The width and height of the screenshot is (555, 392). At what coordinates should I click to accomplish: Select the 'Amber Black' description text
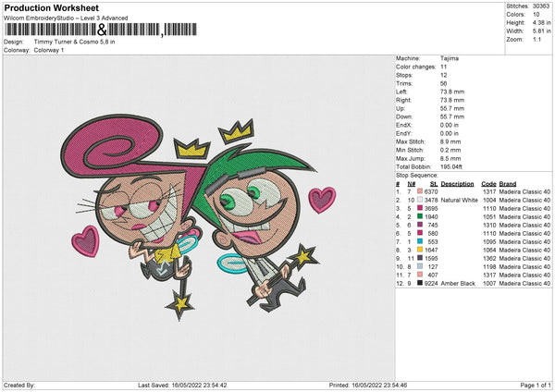point(458,283)
